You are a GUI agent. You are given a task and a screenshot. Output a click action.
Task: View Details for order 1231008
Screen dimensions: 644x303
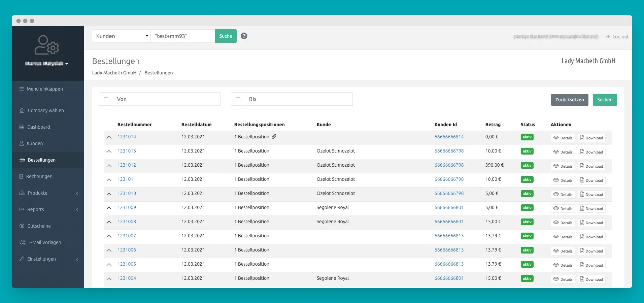[x=563, y=223]
